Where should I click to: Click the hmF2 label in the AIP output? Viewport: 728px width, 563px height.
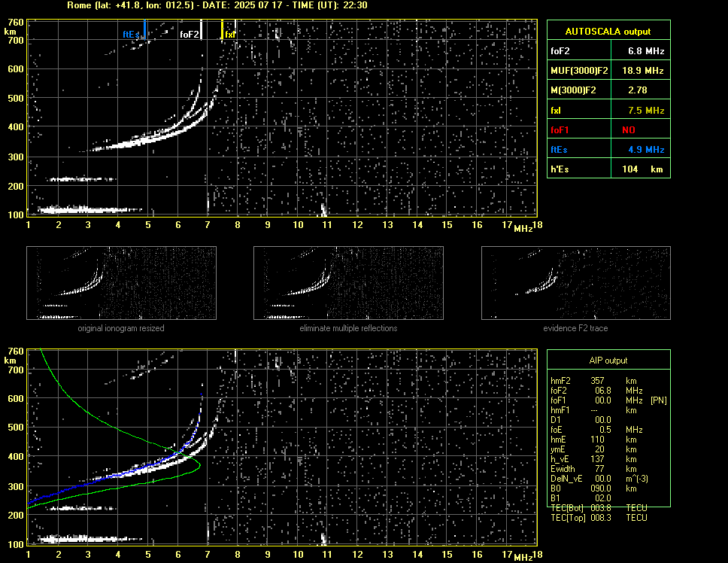click(560, 381)
